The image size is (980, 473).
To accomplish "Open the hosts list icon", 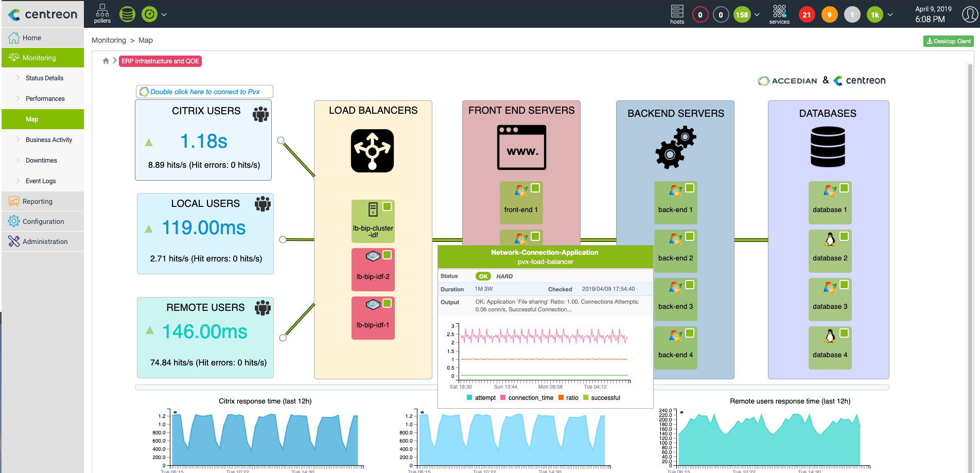I will tap(677, 14).
